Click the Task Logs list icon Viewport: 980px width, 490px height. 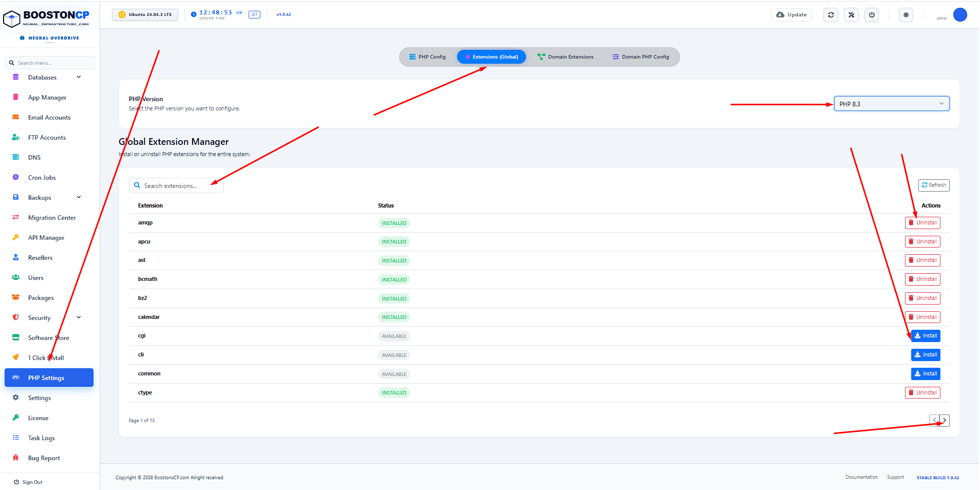click(x=16, y=438)
